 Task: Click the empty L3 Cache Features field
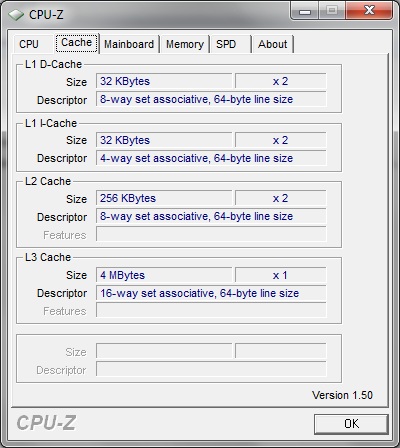211,310
